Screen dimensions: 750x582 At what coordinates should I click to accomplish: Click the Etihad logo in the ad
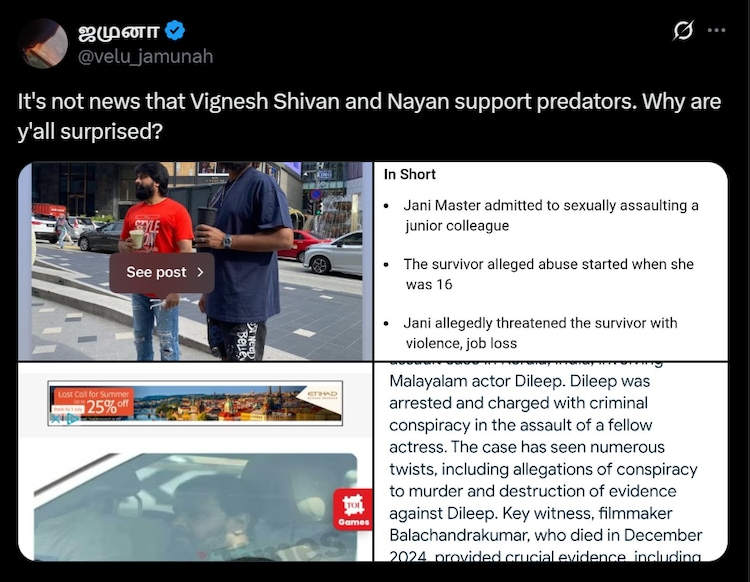pos(322,395)
